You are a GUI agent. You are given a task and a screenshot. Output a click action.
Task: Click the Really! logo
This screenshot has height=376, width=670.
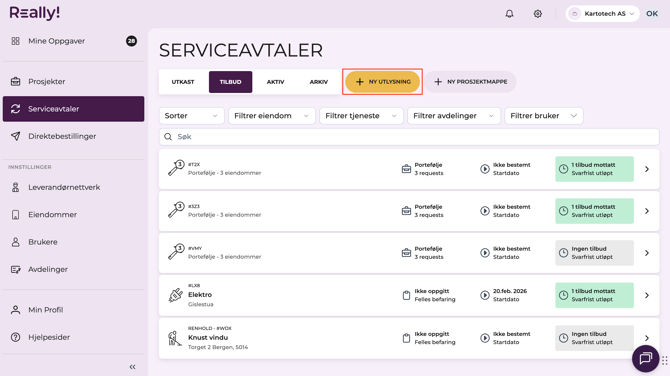(x=35, y=13)
